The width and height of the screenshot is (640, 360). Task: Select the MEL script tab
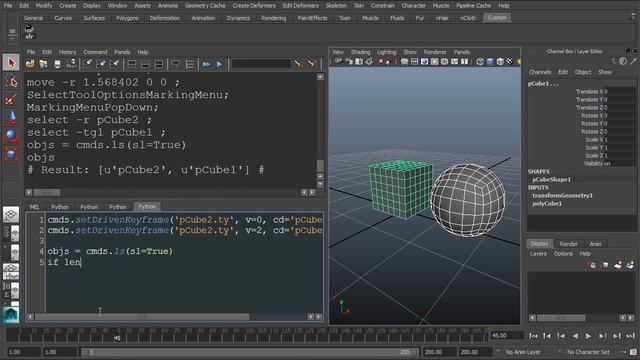pyautogui.click(x=34, y=207)
